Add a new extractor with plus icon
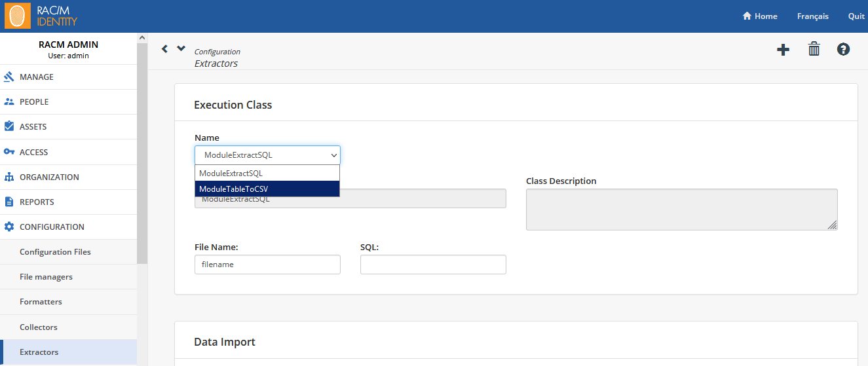The image size is (868, 366). [783, 49]
